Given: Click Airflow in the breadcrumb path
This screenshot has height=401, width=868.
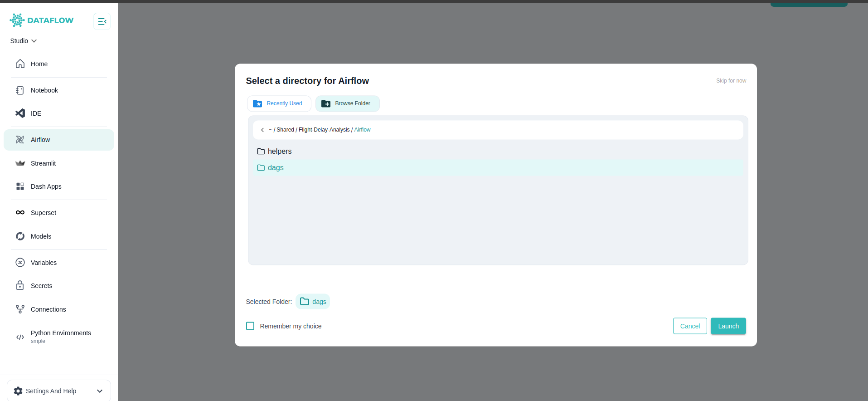Looking at the screenshot, I should point(362,130).
